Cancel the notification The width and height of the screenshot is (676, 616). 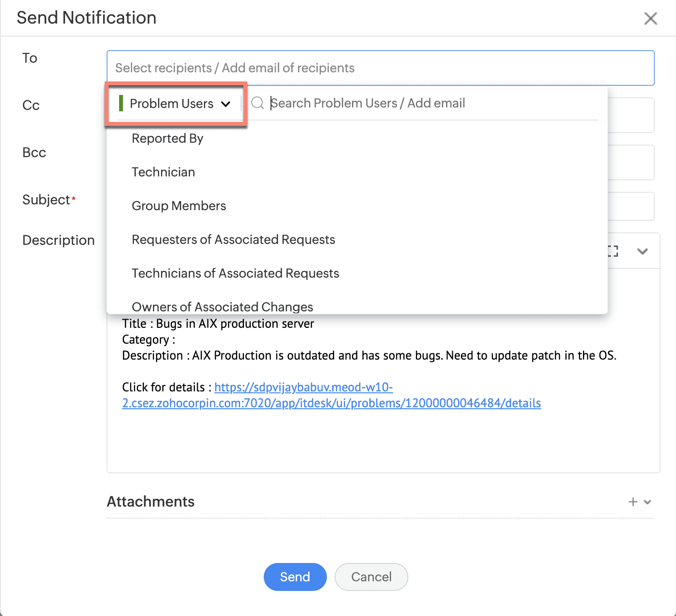point(371,577)
